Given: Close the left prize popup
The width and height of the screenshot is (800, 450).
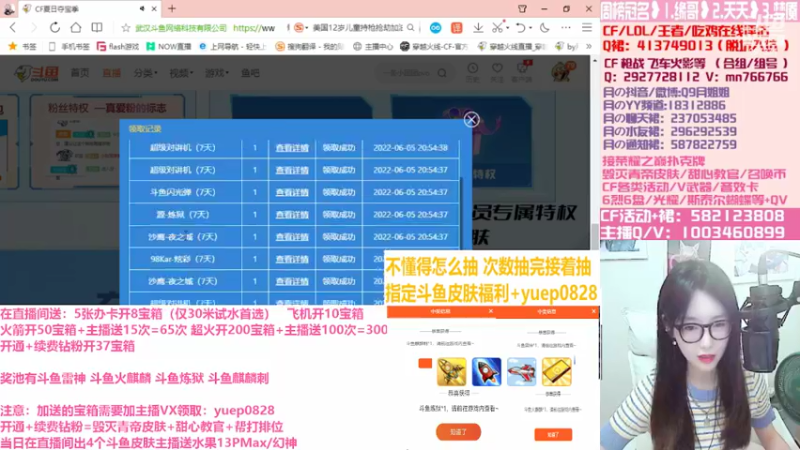Looking at the screenshot, I should pyautogui.click(x=490, y=311).
